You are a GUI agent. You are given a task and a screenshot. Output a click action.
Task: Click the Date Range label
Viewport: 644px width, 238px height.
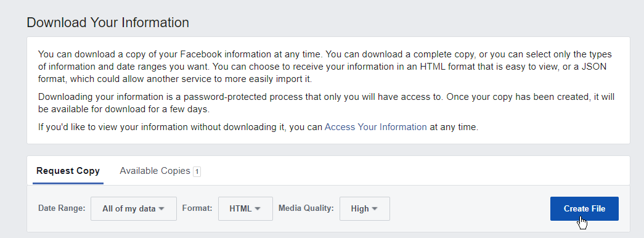62,208
